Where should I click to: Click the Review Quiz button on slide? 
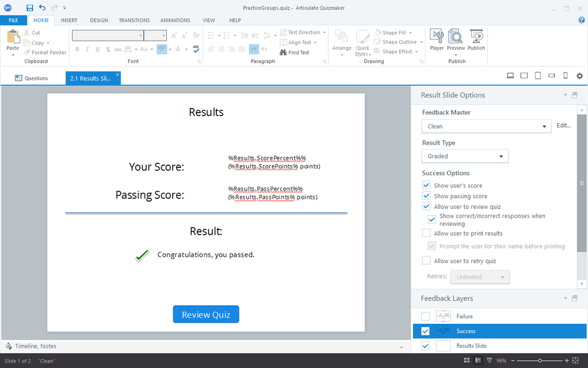coord(206,314)
